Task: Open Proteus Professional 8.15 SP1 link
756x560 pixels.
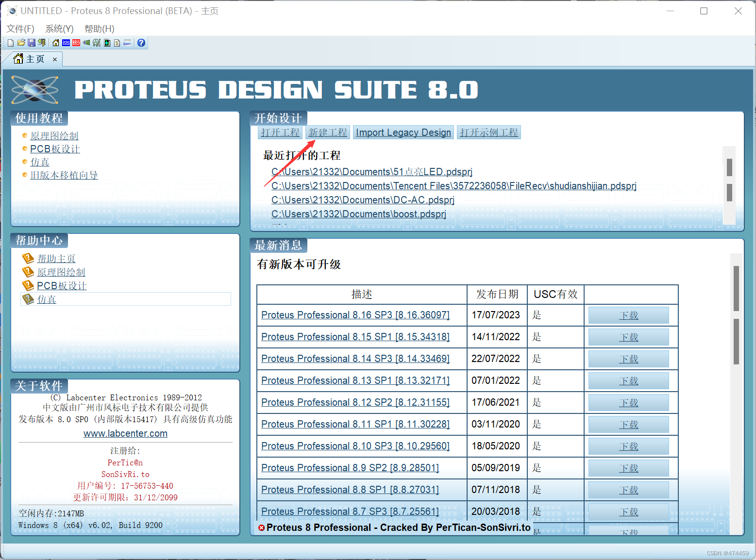Action: 355,337
